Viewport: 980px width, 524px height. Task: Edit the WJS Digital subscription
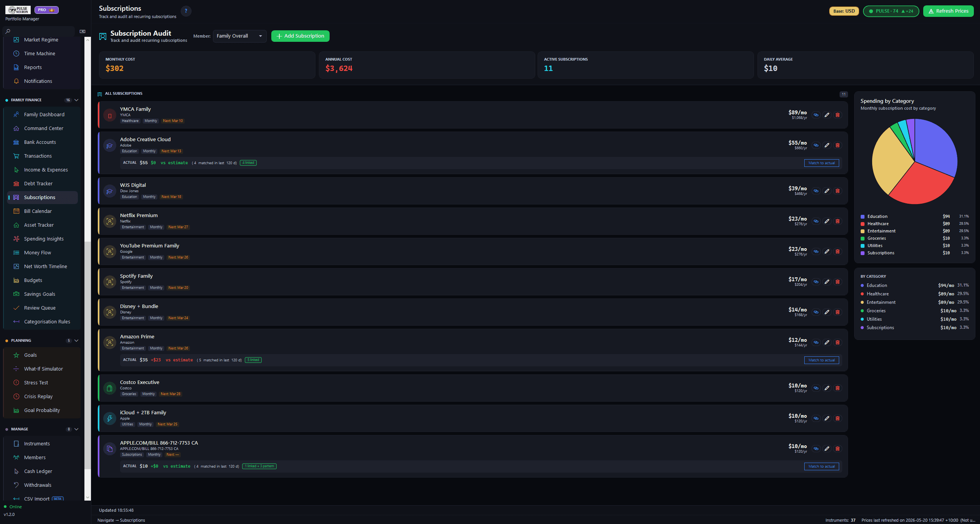pos(827,191)
